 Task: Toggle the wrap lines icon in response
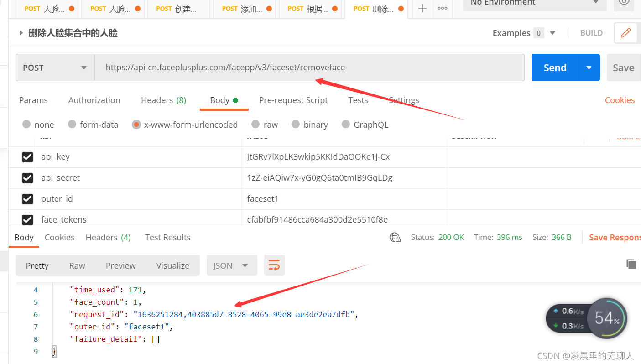pyautogui.click(x=274, y=265)
